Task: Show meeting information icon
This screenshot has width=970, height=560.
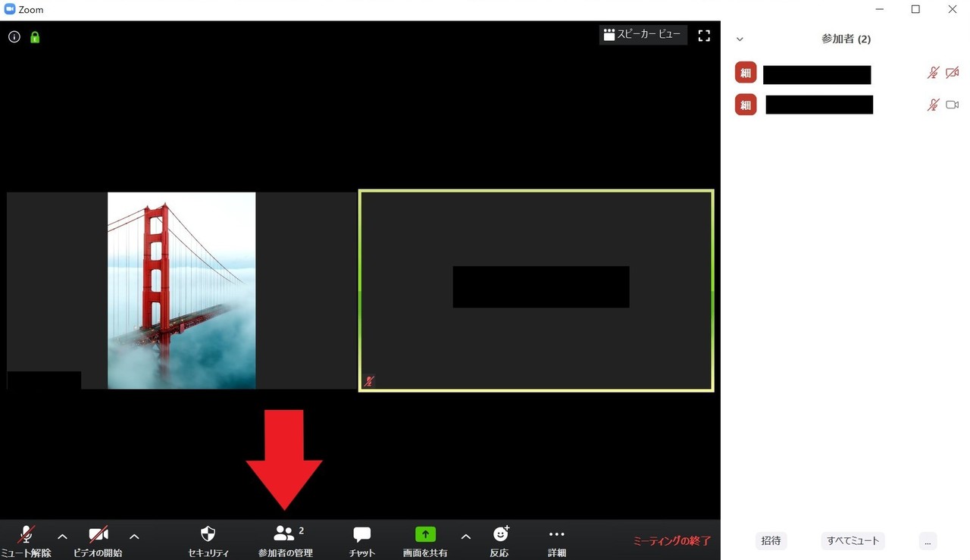Action: 14,36
